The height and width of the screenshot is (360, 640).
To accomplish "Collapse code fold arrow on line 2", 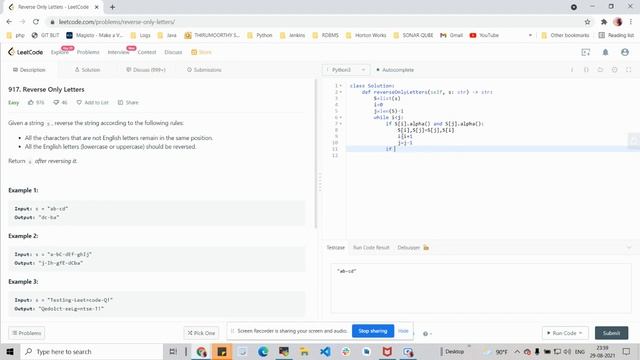I will [x=341, y=92].
